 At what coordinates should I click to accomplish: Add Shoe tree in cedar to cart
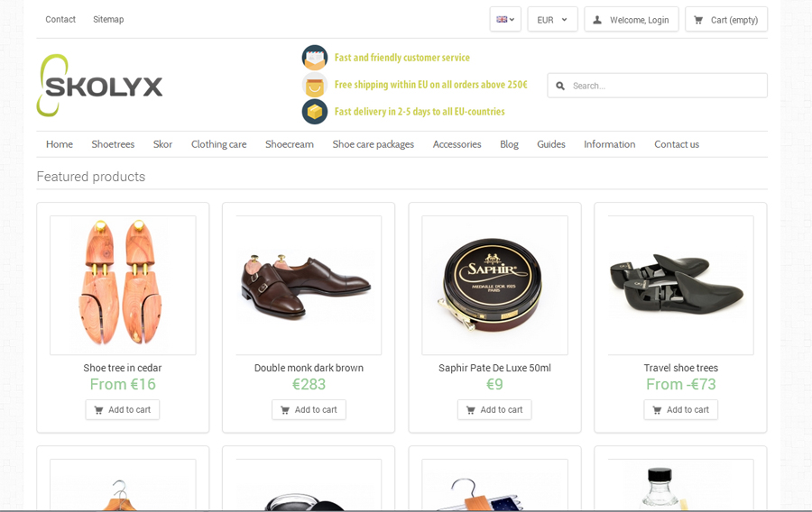click(x=123, y=409)
